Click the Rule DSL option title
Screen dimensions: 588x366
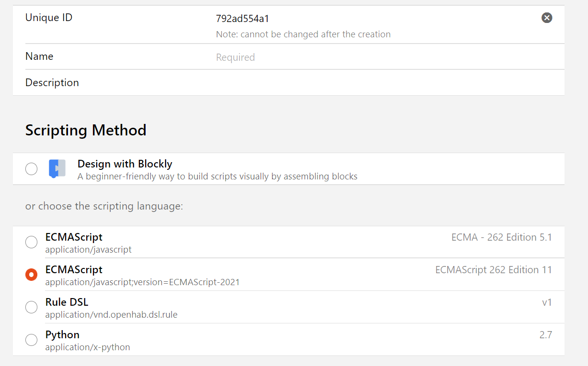click(67, 302)
